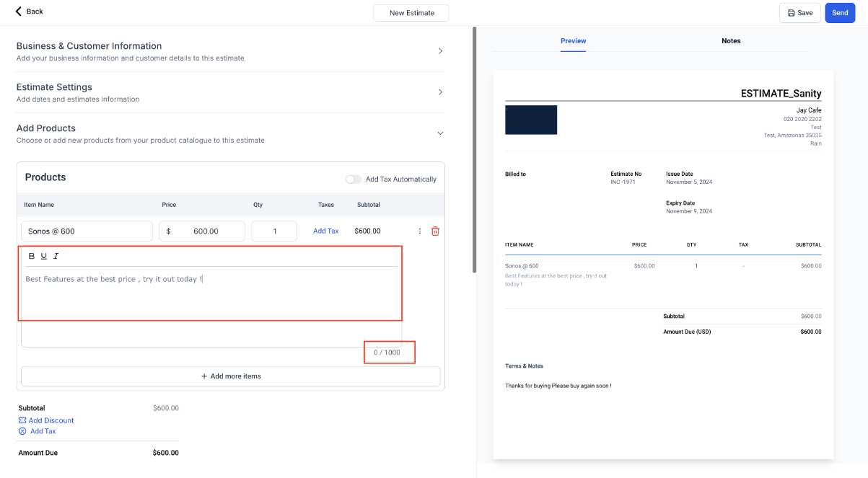Apply bold formatting to the description

click(32, 256)
